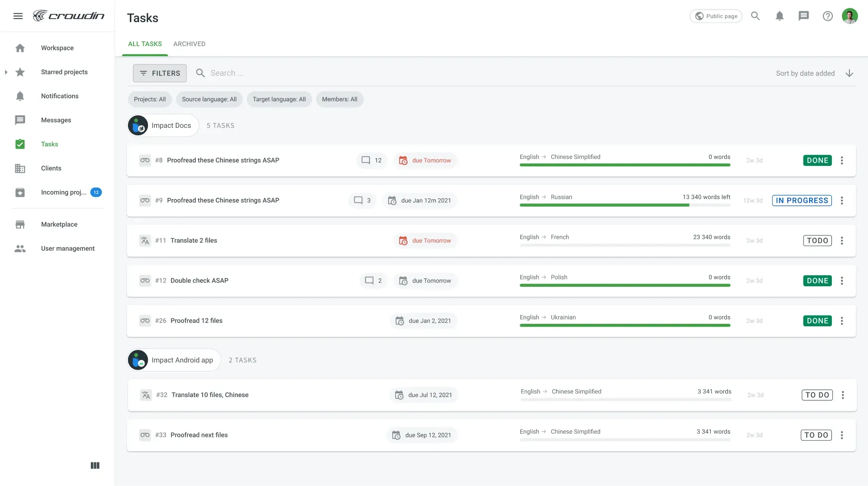868x486 pixels.
Task: Open the Public page link
Action: click(715, 16)
